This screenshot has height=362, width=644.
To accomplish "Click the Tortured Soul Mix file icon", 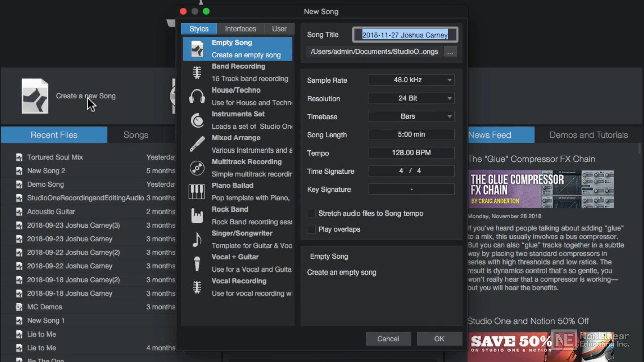I will click(x=19, y=157).
